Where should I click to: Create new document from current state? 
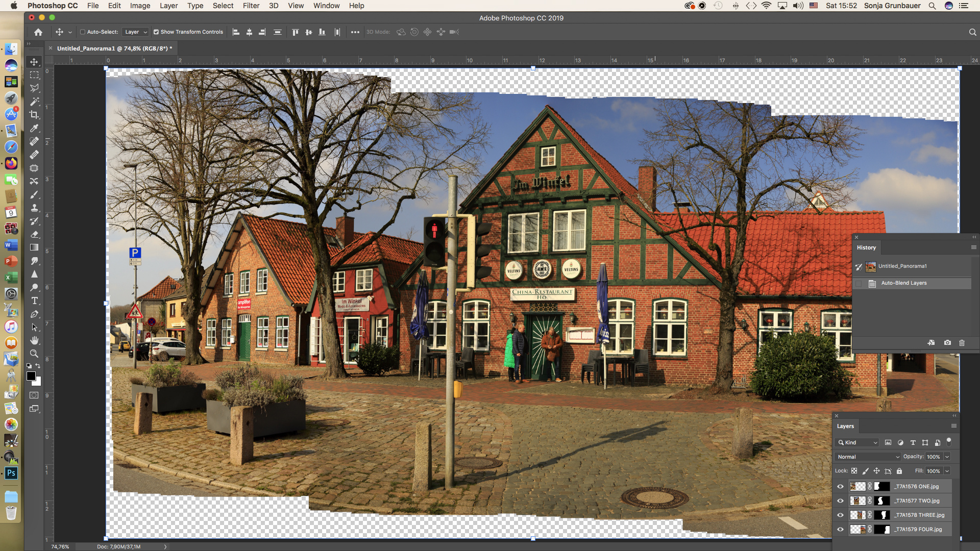[931, 343]
